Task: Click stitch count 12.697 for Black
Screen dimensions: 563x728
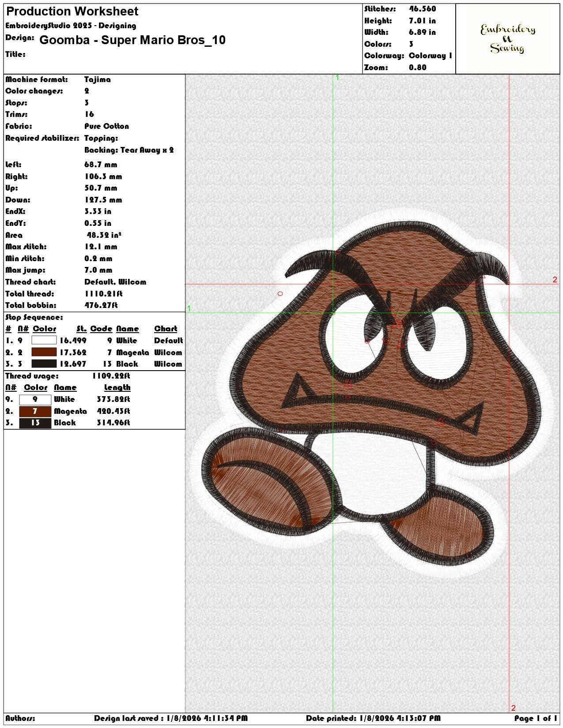Action: coord(73,364)
